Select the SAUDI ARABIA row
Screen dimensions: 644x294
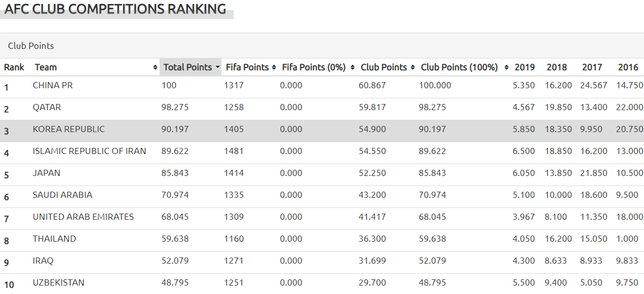click(x=62, y=195)
